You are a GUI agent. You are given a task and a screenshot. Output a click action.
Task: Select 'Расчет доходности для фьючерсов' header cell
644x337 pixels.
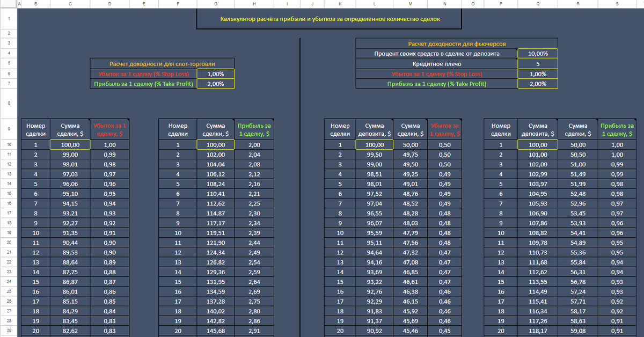(x=456, y=43)
